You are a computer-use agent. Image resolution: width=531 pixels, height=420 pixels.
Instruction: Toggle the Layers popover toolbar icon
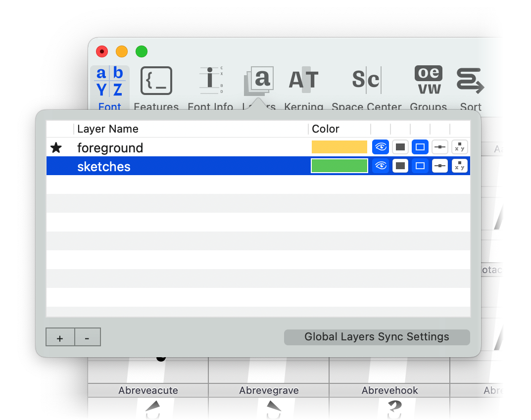pos(259,81)
